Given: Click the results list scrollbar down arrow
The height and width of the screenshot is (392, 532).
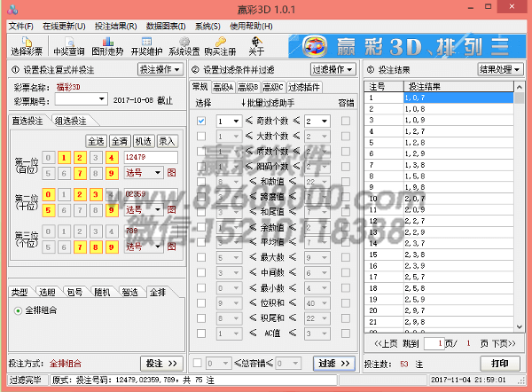Looking at the screenshot, I should point(520,327).
